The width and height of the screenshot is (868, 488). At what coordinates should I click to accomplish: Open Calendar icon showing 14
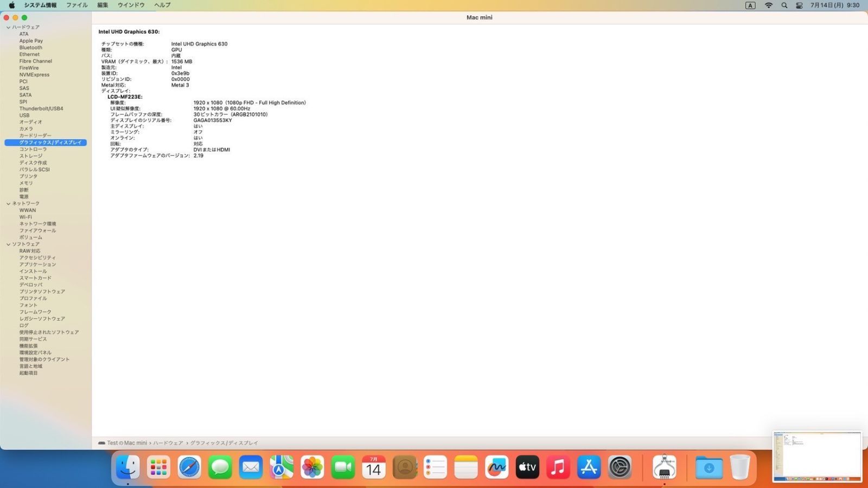coord(374,467)
